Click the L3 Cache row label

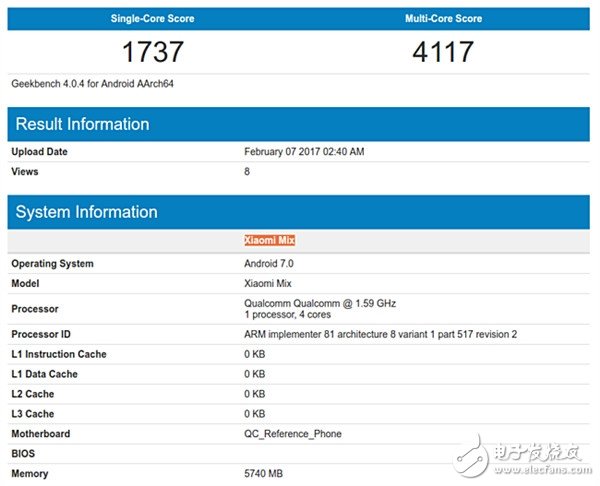tap(33, 414)
